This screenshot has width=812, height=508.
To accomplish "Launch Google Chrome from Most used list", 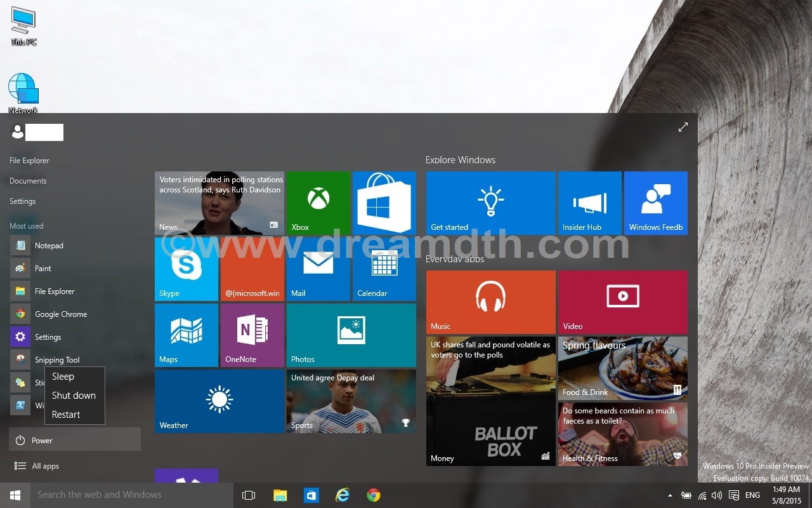I will coord(74,314).
